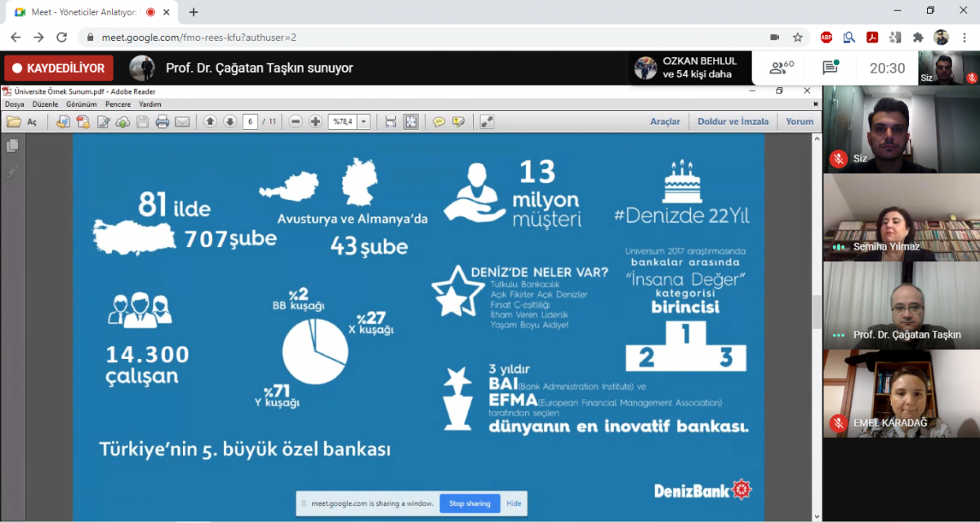Send the PDF by email envelope icon
The image size is (980, 523).
click(x=182, y=122)
